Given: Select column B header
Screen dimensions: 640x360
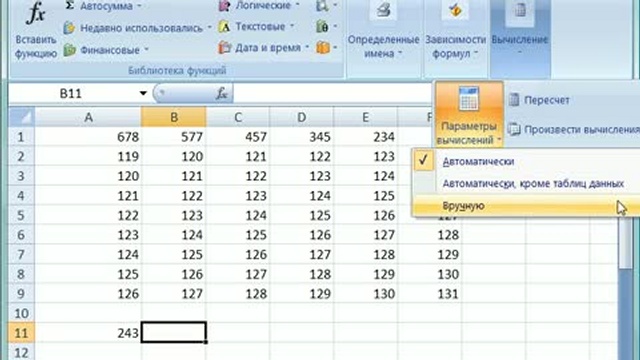Looking at the screenshot, I should tap(174, 117).
